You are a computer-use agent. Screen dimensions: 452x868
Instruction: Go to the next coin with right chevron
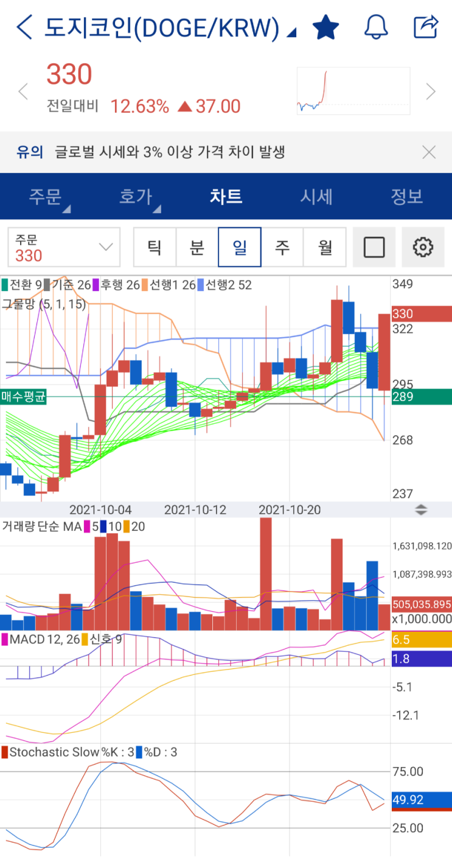(431, 92)
